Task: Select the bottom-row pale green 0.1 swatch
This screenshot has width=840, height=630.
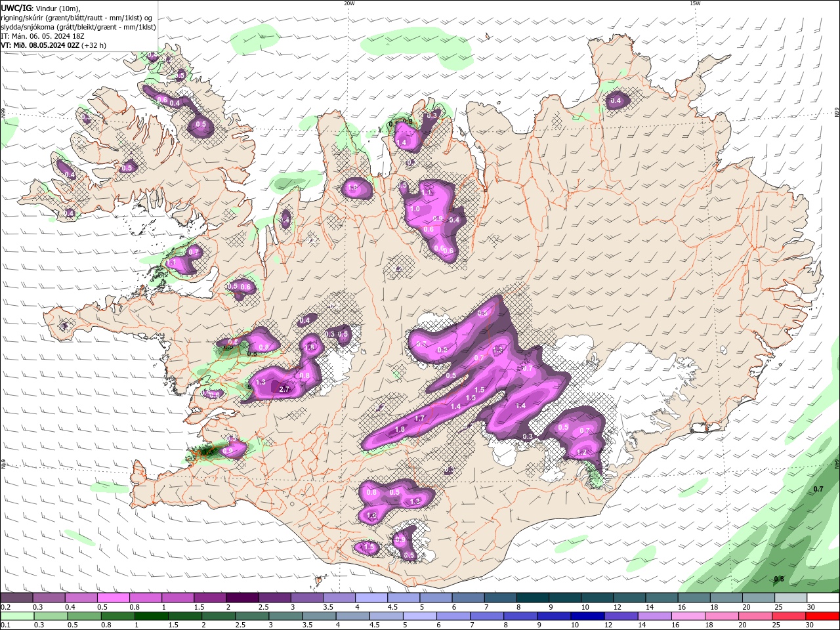Action: (x=18, y=616)
